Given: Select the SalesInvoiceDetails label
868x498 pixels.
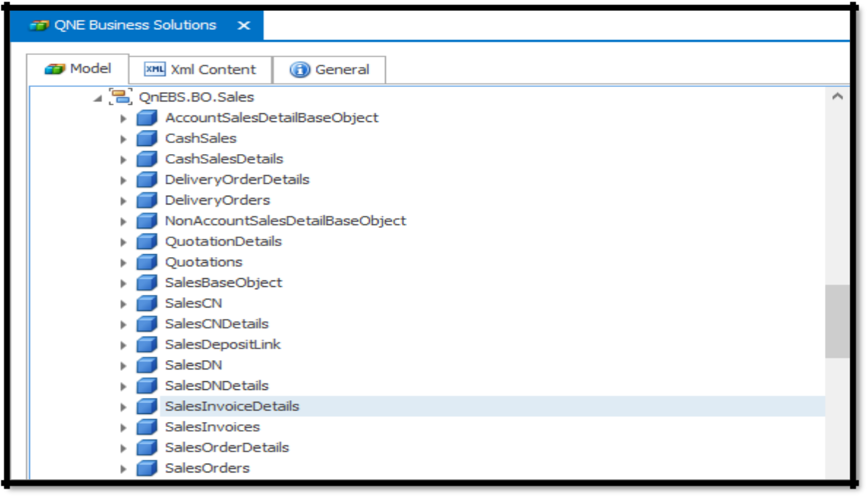Looking at the screenshot, I should (x=232, y=406).
